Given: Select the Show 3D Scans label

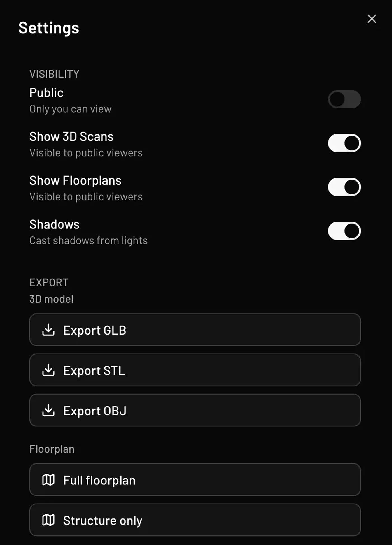Looking at the screenshot, I should [x=71, y=137].
